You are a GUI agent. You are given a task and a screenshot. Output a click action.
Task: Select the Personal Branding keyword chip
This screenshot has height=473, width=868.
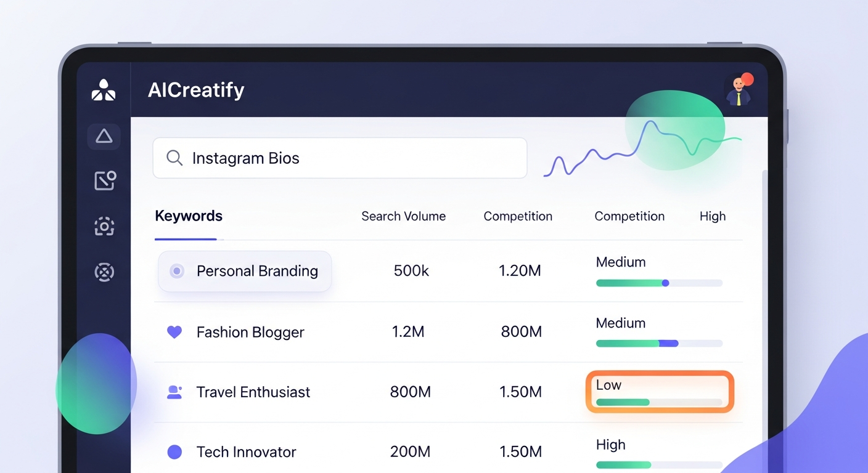[x=245, y=271]
